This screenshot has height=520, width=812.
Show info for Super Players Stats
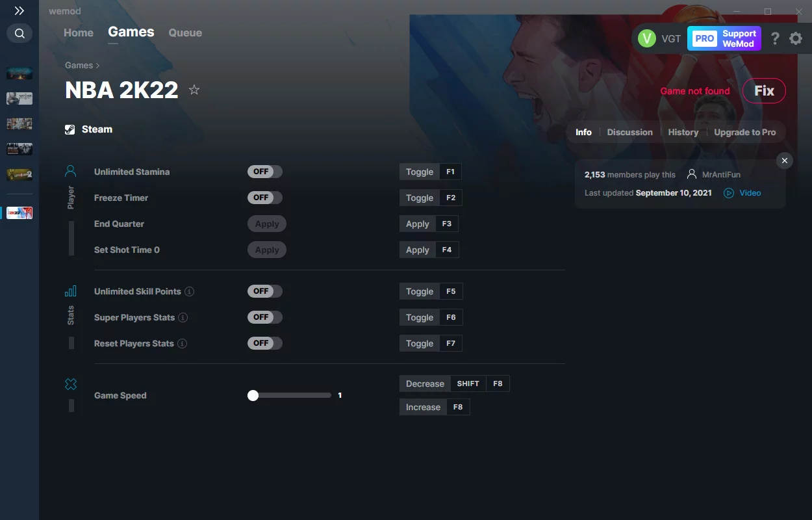183,317
